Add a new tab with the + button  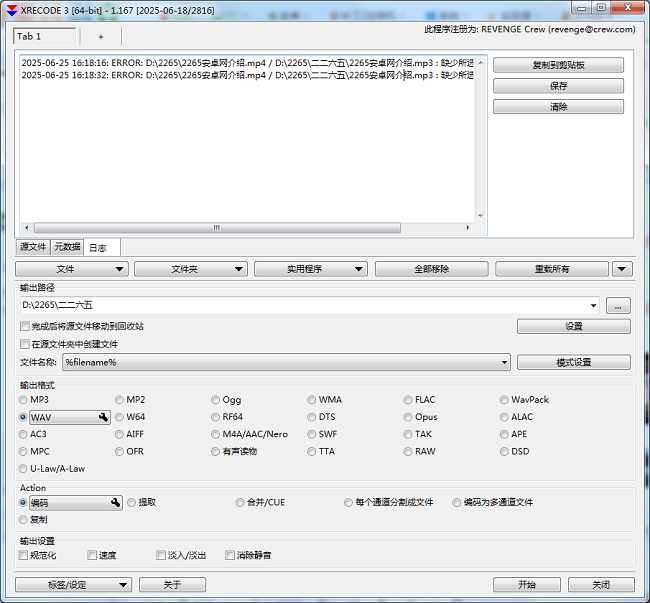tap(100, 36)
